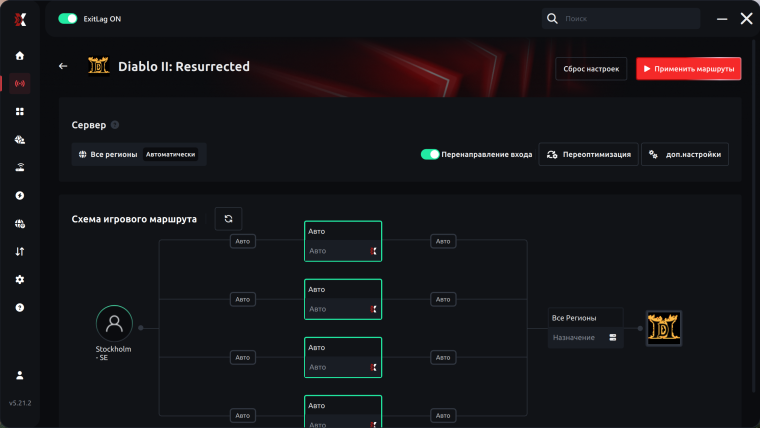The height and width of the screenshot is (428, 760).
Task: Expand the third Авто route node dropdown
Action: (343, 367)
